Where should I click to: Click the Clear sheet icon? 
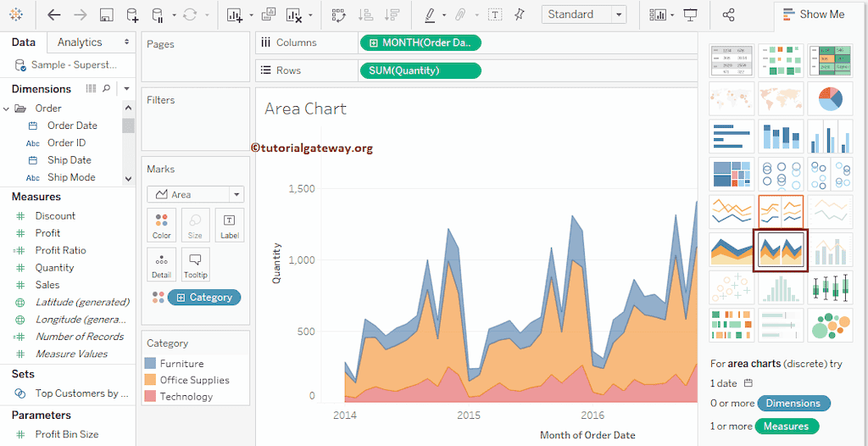point(293,14)
